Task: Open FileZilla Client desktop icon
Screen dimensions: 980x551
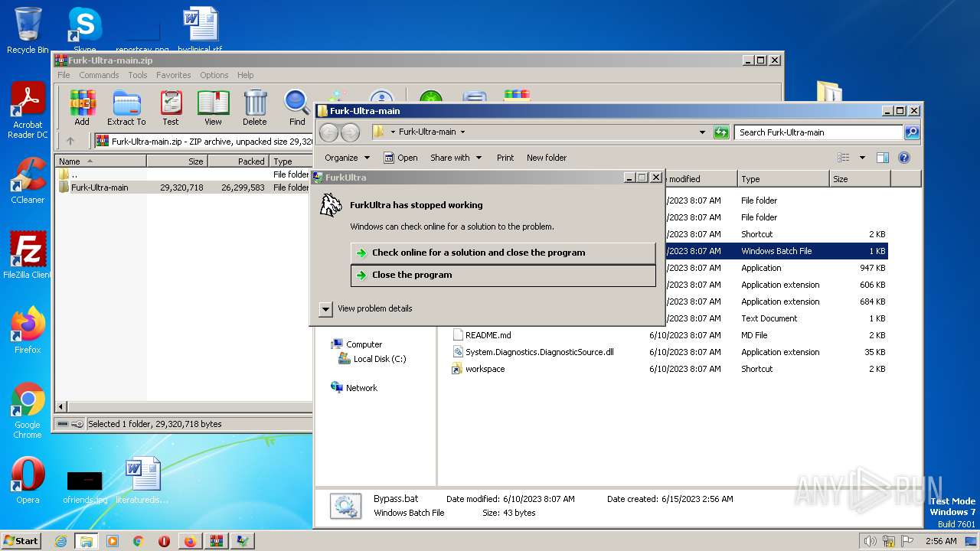Action: click(28, 255)
